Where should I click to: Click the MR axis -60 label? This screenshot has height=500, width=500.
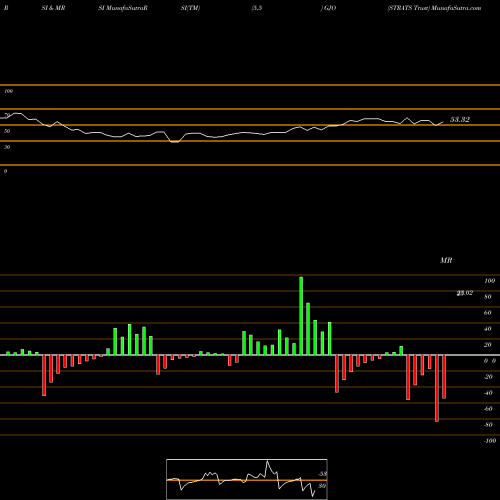point(488,409)
